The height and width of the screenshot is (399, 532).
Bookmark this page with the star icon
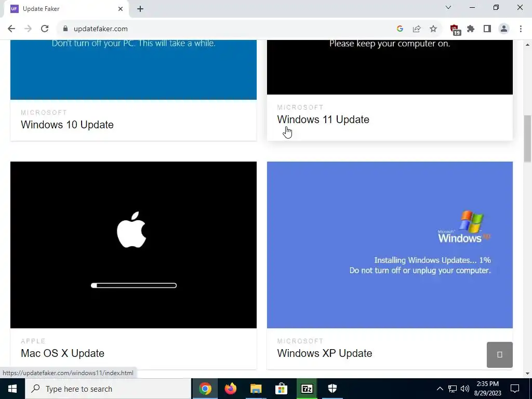pos(433,29)
